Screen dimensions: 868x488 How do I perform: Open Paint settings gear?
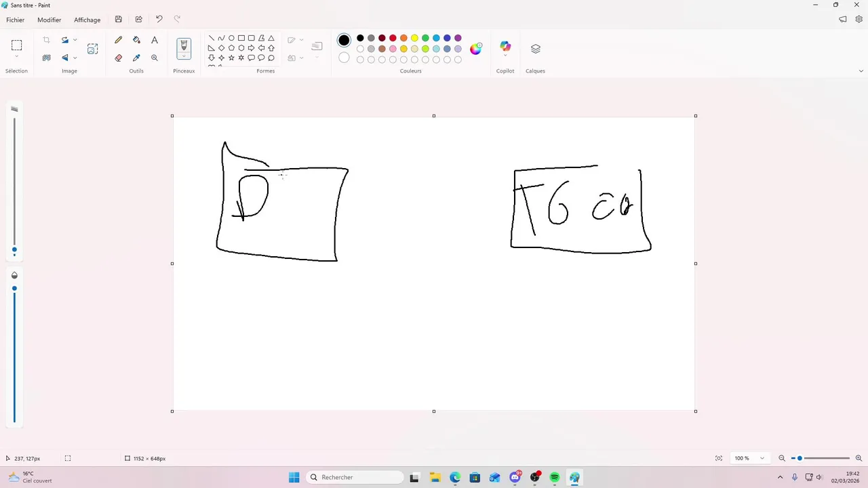pyautogui.click(x=859, y=20)
